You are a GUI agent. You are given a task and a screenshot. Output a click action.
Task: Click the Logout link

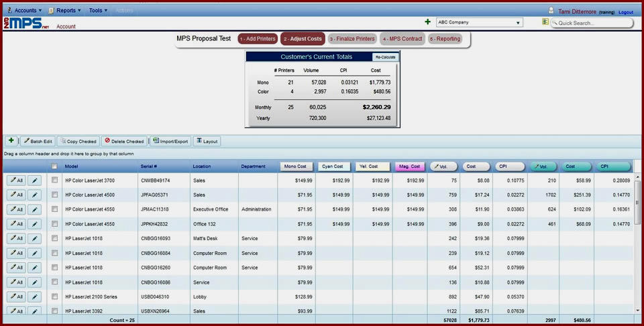click(626, 12)
